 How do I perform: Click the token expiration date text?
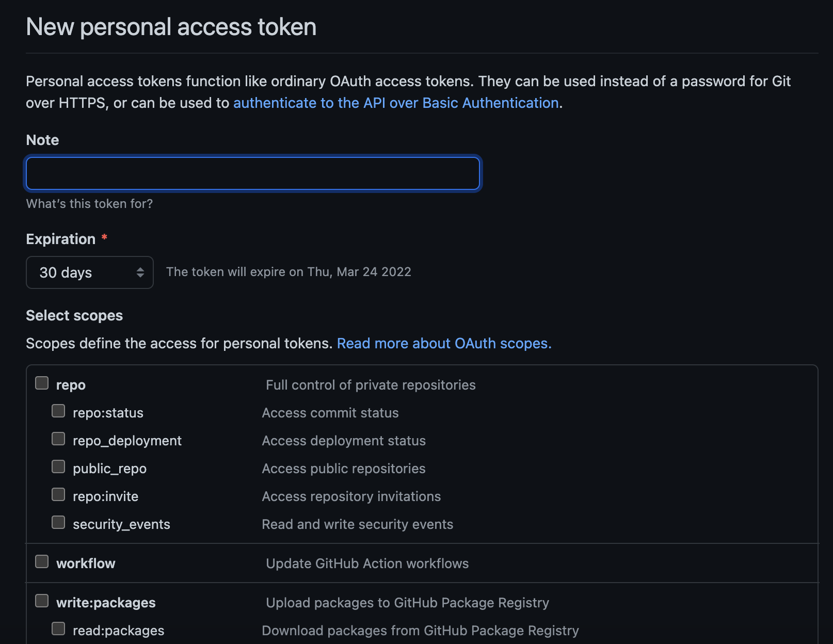[289, 272]
